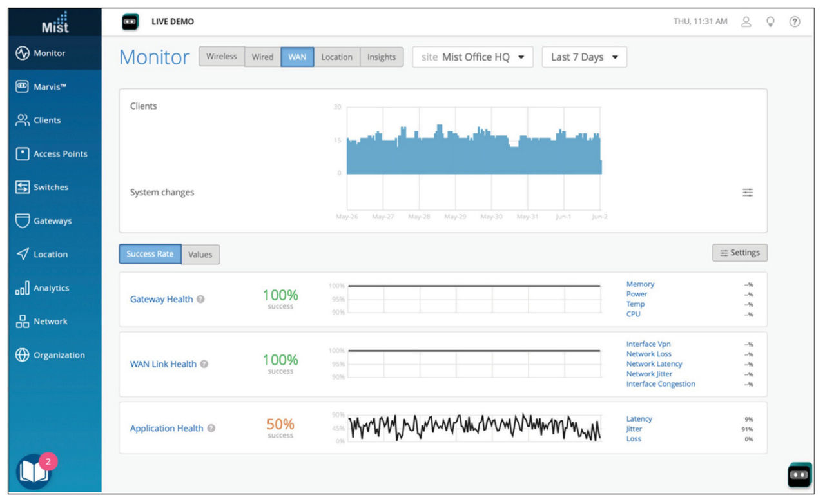Open the Gateways sidebar icon

(x=23, y=220)
